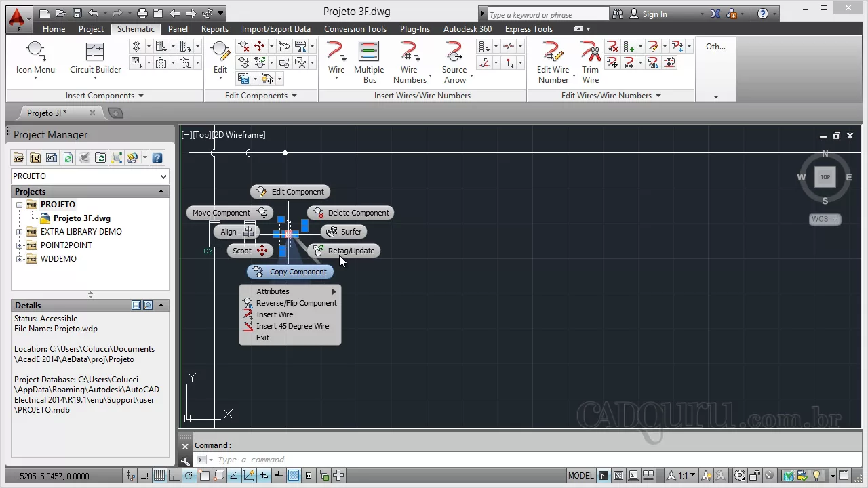Launch Circuit Builder
Image resolution: width=868 pixels, height=488 pixels.
95,58
